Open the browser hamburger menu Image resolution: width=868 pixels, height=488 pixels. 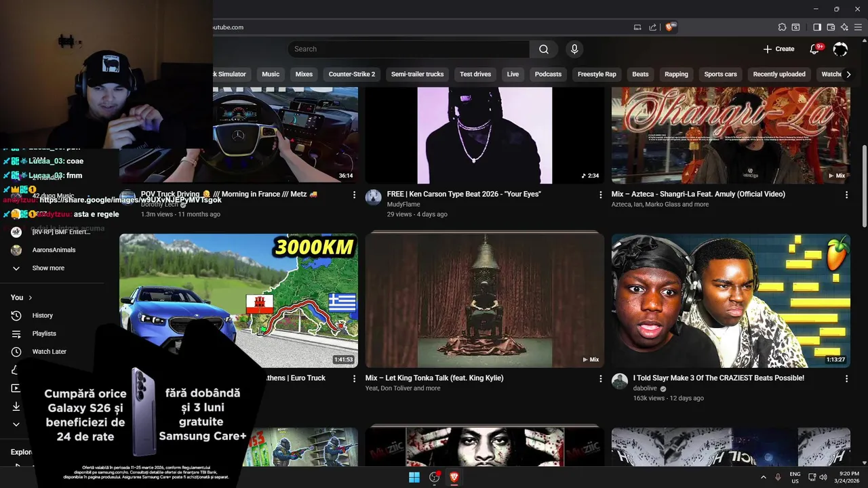858,27
